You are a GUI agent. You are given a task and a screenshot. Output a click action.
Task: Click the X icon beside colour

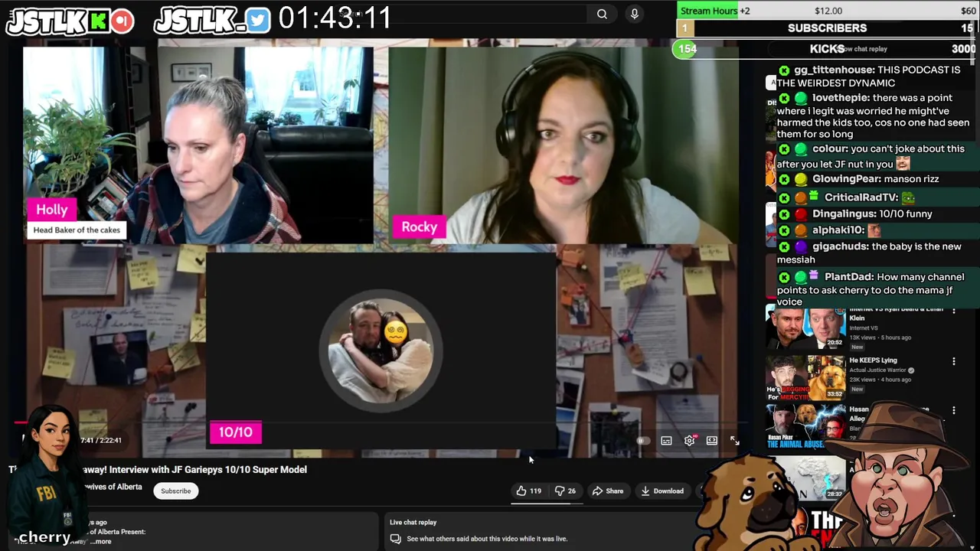(784, 149)
